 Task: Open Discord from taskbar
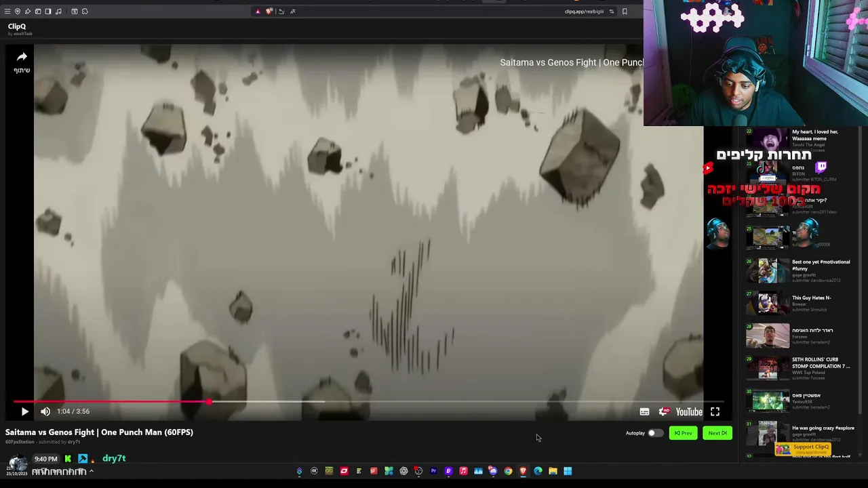(x=493, y=471)
